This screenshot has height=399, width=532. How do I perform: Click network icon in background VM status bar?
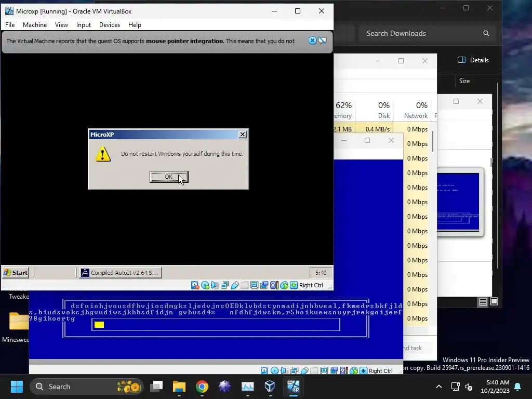point(294,371)
